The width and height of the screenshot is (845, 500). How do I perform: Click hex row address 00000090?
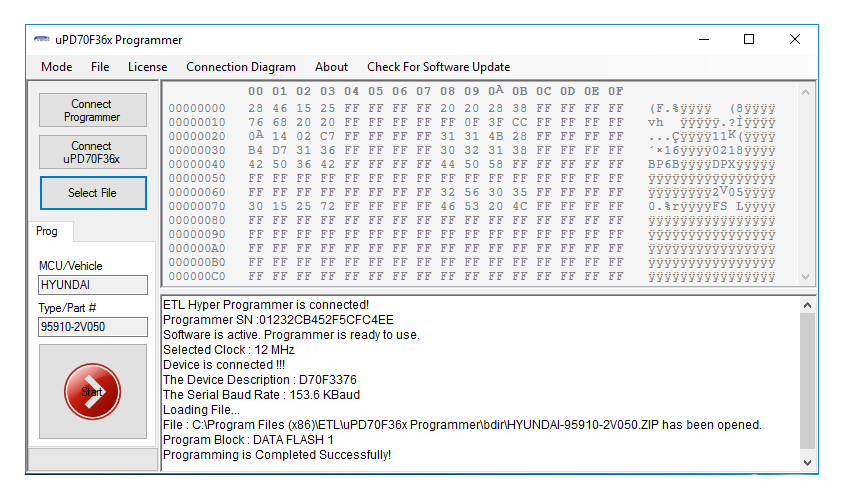tap(197, 234)
